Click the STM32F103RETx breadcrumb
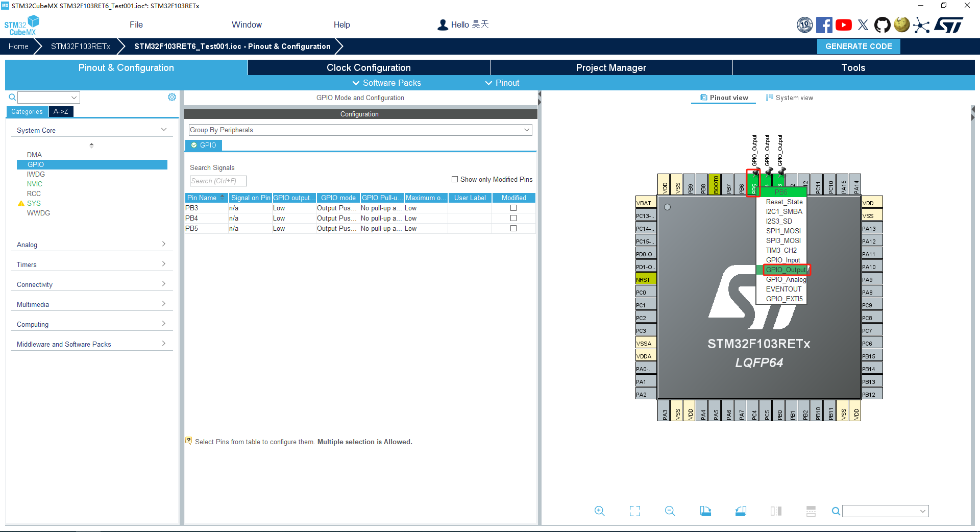The image size is (980, 532). click(81, 46)
